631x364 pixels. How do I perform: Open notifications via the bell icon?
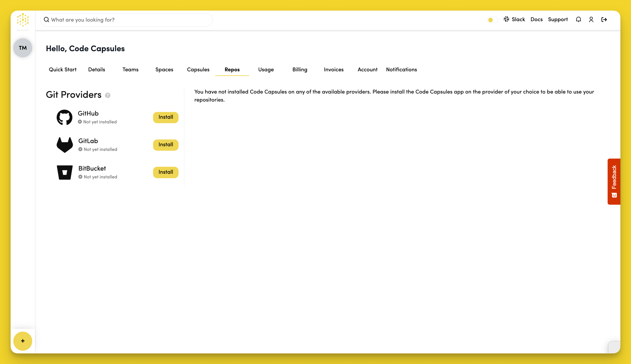coord(578,19)
